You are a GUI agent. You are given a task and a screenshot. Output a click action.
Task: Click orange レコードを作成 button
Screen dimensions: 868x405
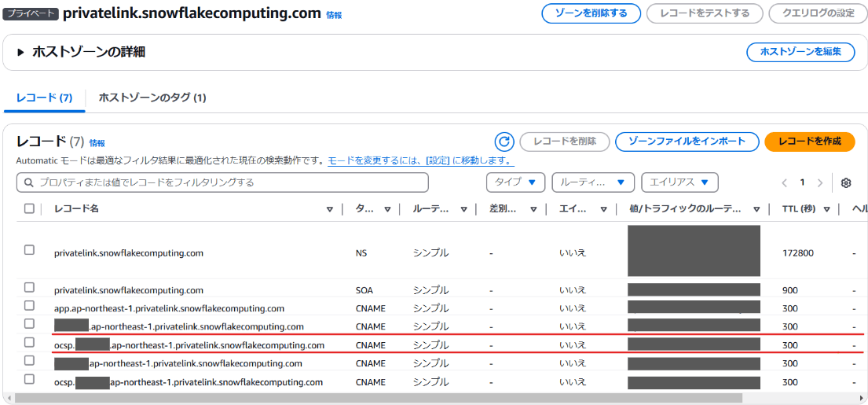coord(809,142)
